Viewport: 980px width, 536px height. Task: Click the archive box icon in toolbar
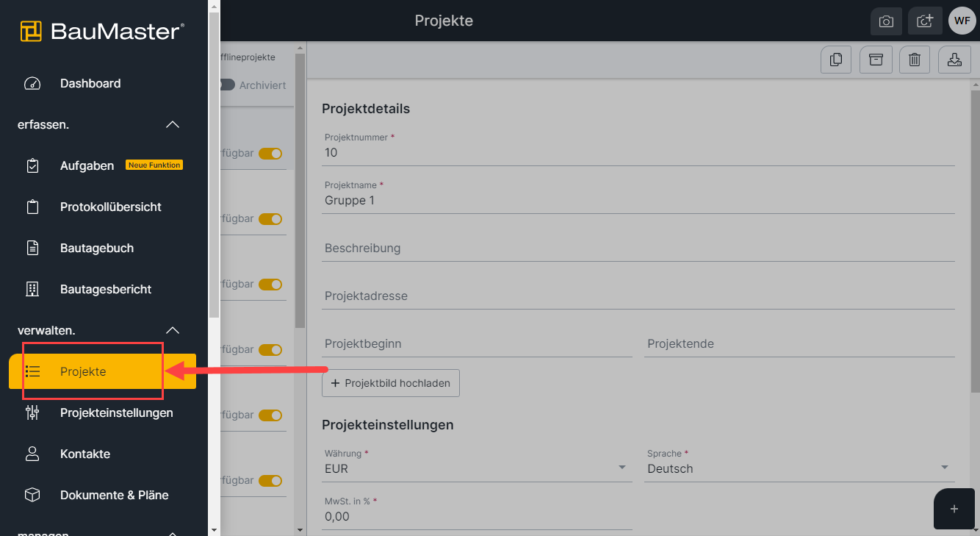tap(876, 60)
